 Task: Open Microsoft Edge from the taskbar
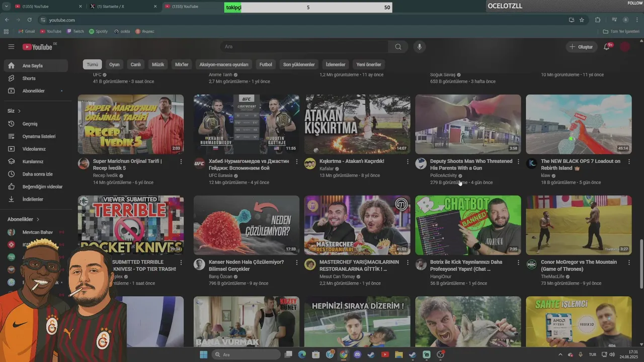pos(302,354)
